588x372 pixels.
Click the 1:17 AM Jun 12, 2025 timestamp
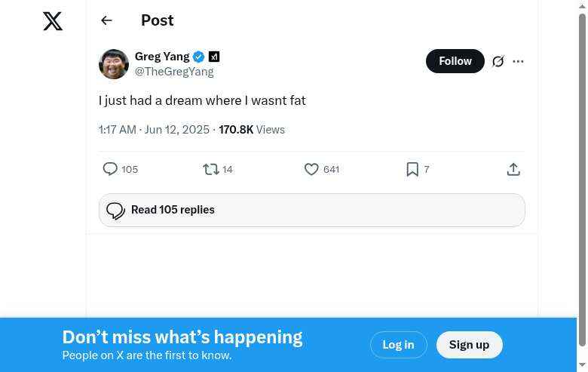pos(154,130)
